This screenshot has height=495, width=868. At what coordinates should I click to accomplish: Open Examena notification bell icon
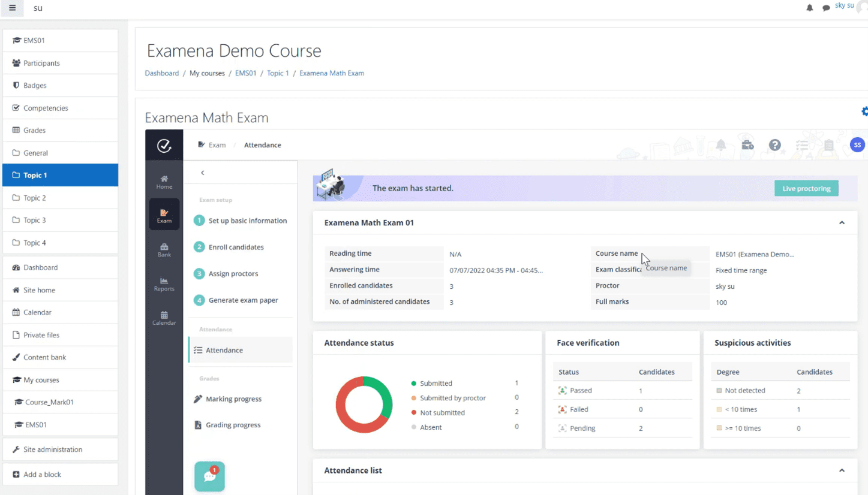(720, 145)
